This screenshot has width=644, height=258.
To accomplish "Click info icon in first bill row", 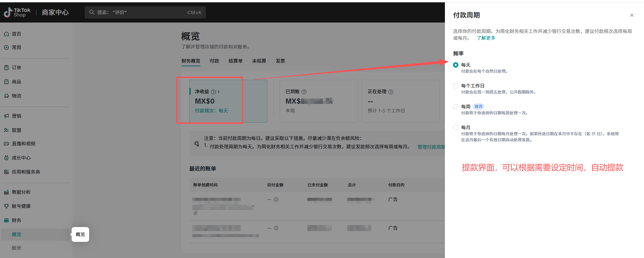I will pyautogui.click(x=276, y=199).
